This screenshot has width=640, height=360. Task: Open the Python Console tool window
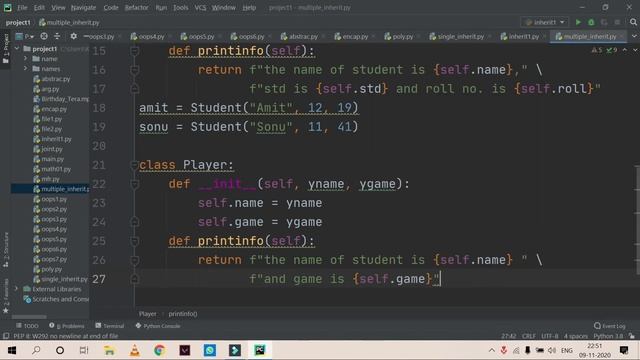[158, 326]
